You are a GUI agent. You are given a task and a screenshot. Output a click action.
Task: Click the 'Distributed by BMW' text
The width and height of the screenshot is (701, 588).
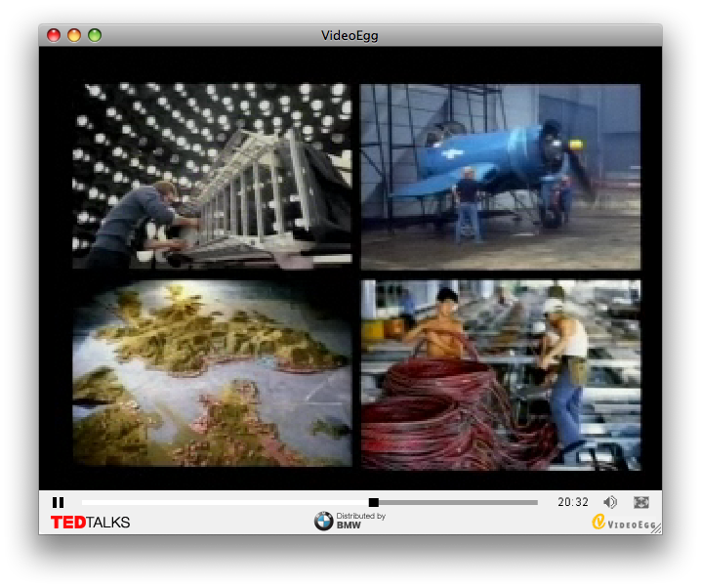pos(360,521)
